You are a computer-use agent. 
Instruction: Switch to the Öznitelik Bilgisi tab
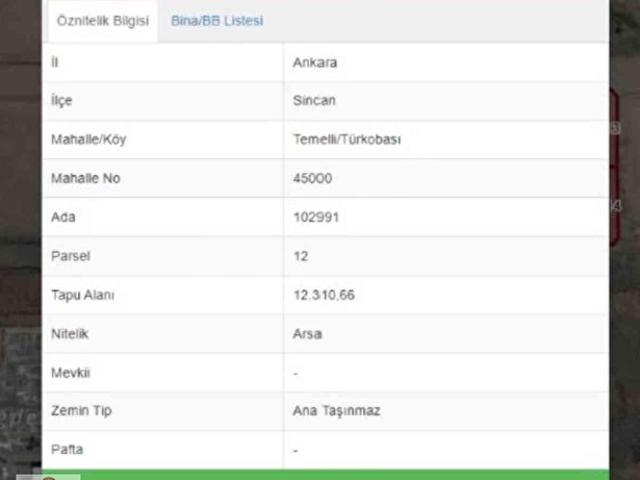coord(101,21)
